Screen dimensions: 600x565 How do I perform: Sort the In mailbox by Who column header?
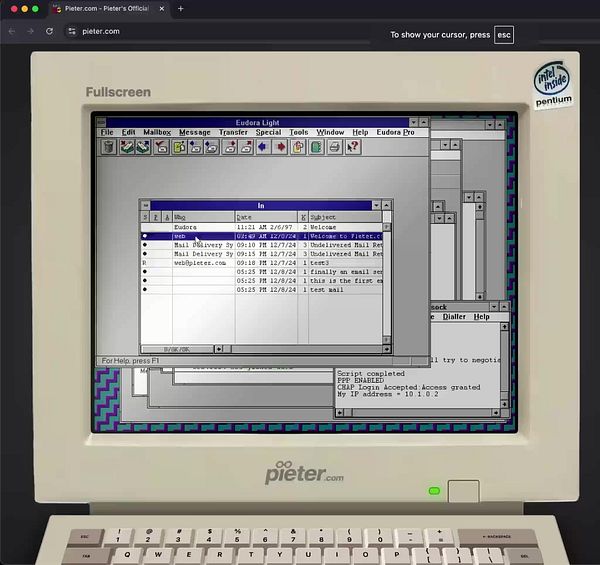[203, 217]
